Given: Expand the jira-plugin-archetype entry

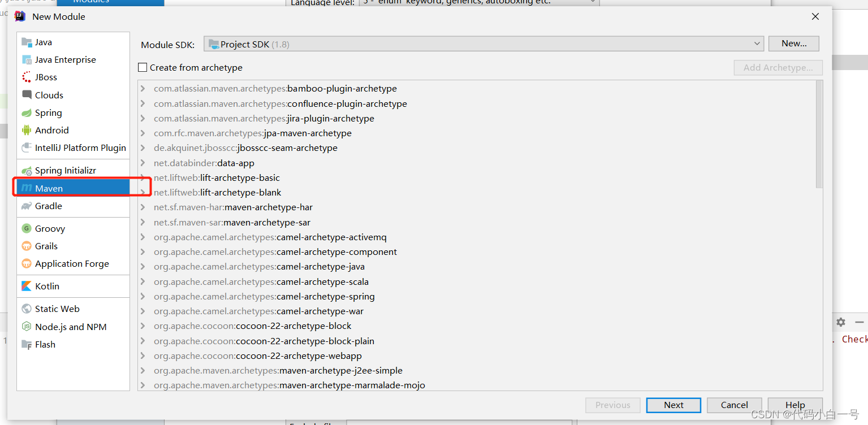Looking at the screenshot, I should pos(142,118).
